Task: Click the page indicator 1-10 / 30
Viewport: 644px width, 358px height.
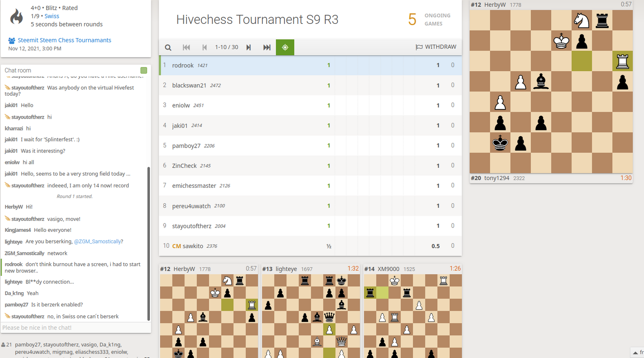Action: pos(226,47)
